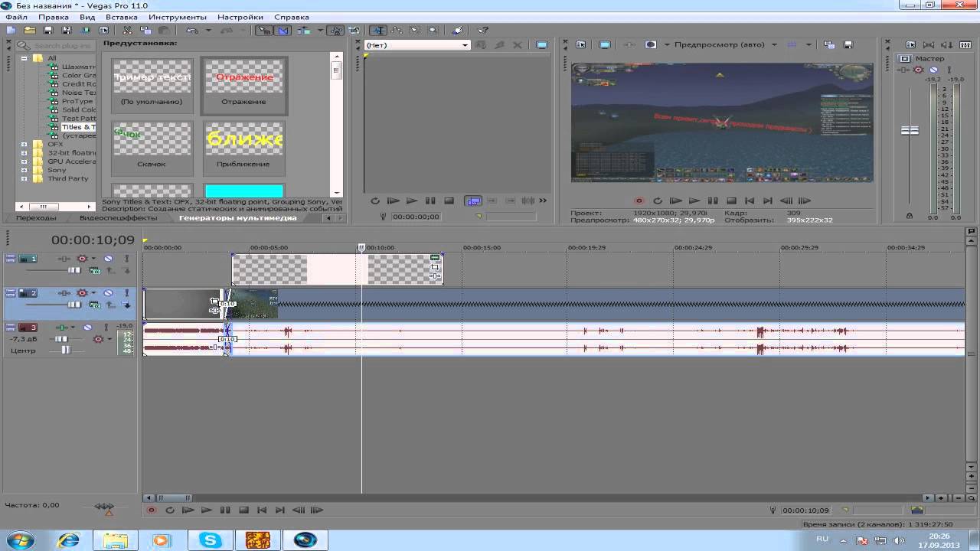This screenshot has height=551, width=980.
Task: Toggle enable snapping toolbar button
Action: (x=265, y=31)
